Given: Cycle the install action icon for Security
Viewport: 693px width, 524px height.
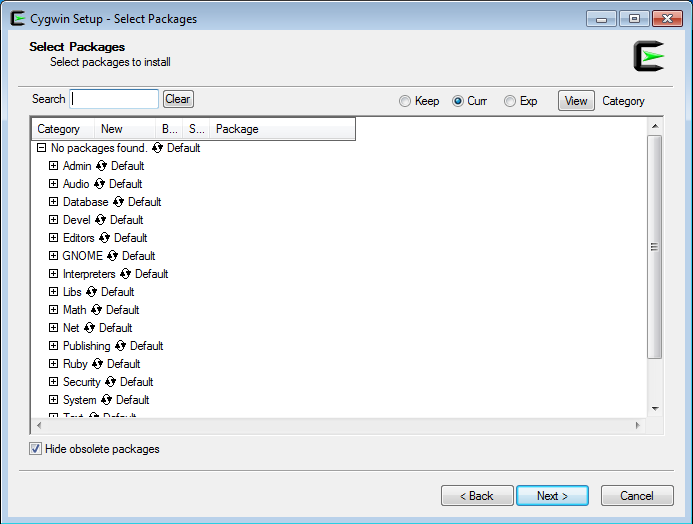Looking at the screenshot, I should coord(110,382).
